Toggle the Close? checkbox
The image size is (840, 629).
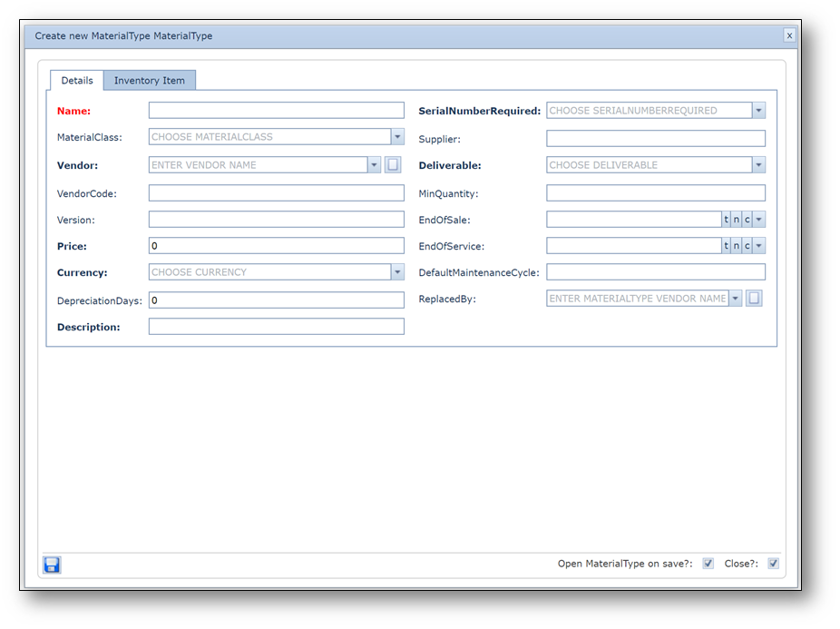click(773, 564)
